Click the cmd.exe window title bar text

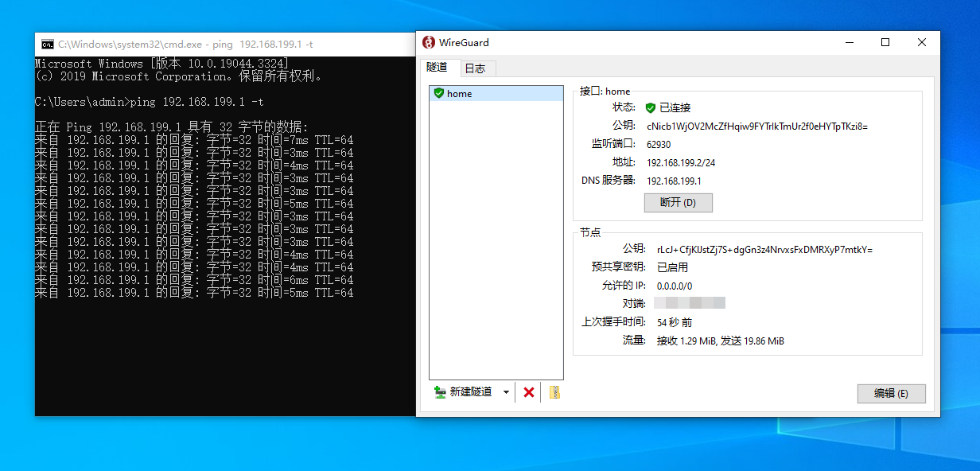point(185,45)
